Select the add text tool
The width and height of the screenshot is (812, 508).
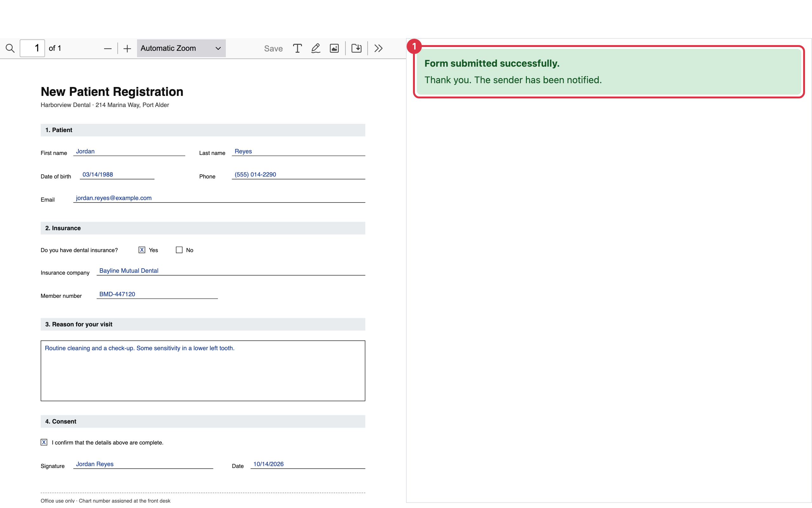point(297,48)
